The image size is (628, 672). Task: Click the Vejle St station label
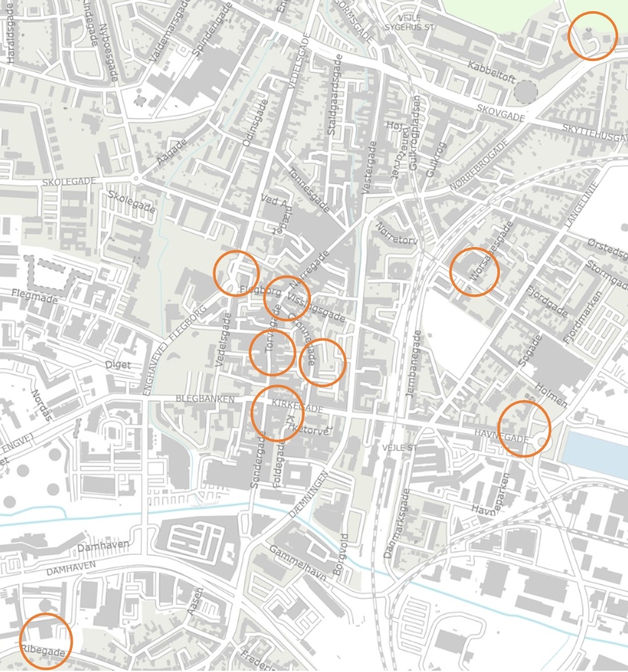coord(399,448)
